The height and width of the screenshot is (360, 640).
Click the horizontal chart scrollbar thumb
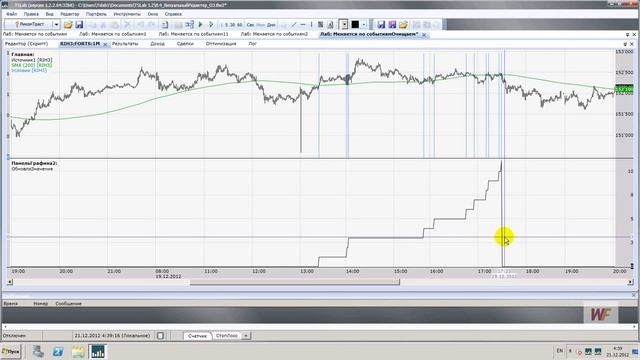pos(295,282)
